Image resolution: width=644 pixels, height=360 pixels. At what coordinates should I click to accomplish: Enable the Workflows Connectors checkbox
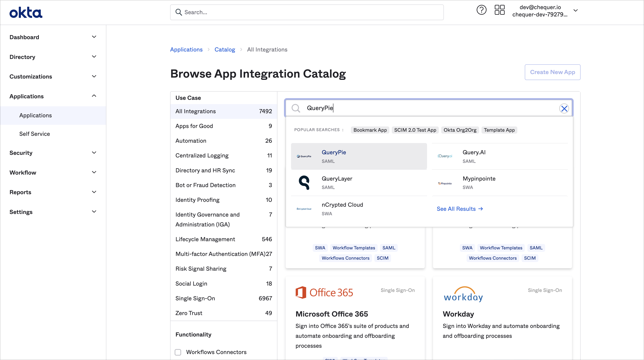[178, 352]
